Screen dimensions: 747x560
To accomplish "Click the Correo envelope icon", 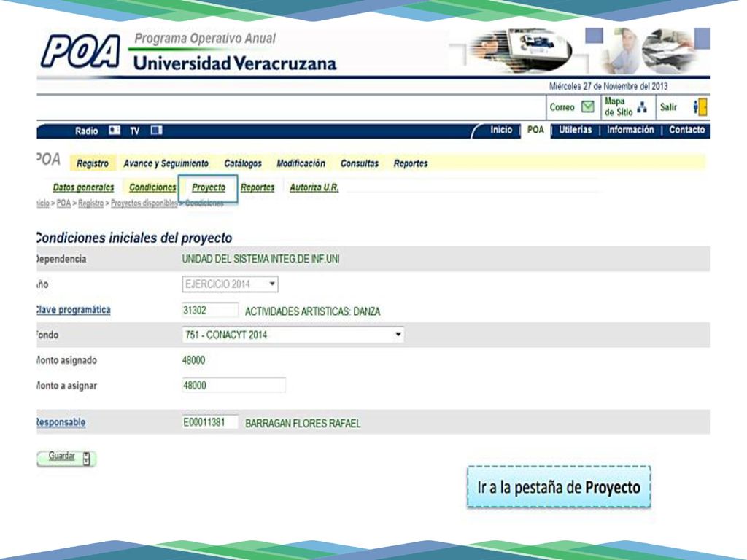I will (x=588, y=106).
